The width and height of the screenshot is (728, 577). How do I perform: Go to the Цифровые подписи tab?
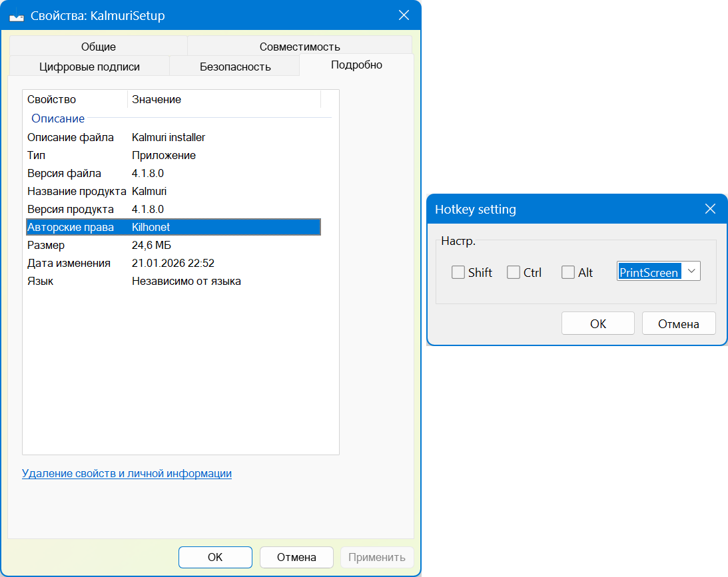tap(89, 67)
